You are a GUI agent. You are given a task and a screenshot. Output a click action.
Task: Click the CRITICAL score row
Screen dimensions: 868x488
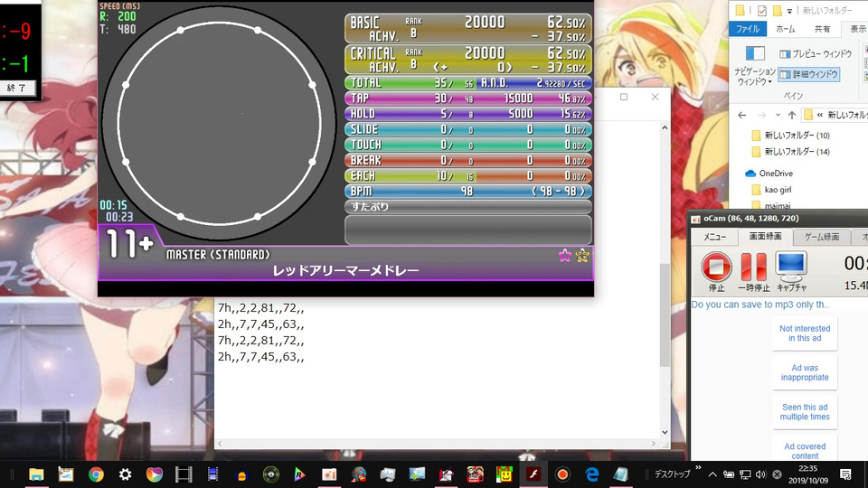pyautogui.click(x=467, y=60)
